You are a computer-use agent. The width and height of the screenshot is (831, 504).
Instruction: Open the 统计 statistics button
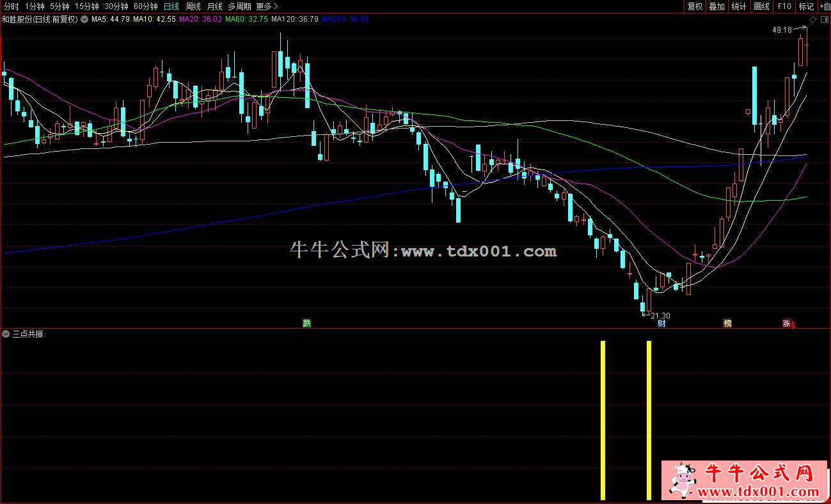pos(739,6)
